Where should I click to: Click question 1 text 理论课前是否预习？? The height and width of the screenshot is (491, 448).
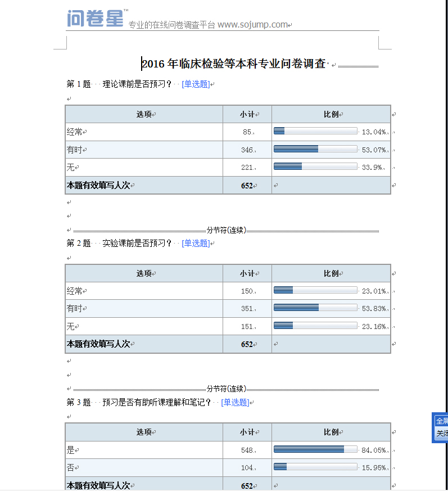[x=137, y=84]
